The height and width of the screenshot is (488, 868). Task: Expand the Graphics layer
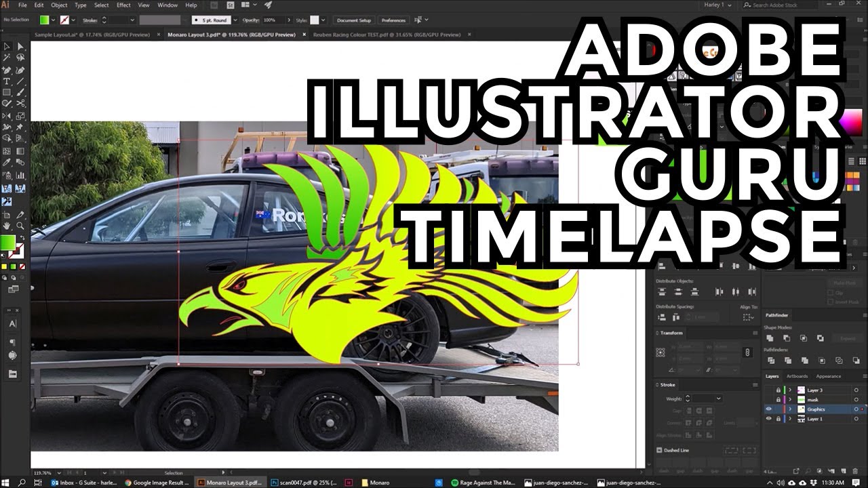coord(790,409)
